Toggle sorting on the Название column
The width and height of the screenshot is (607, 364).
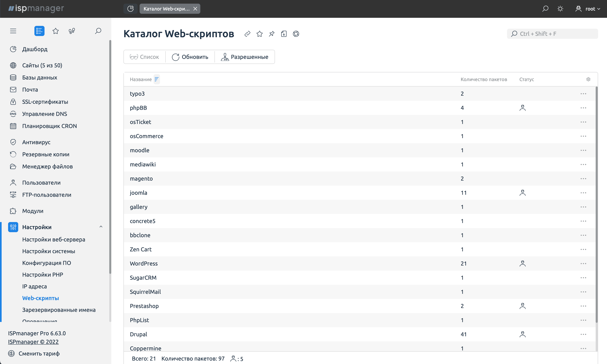[x=157, y=79]
